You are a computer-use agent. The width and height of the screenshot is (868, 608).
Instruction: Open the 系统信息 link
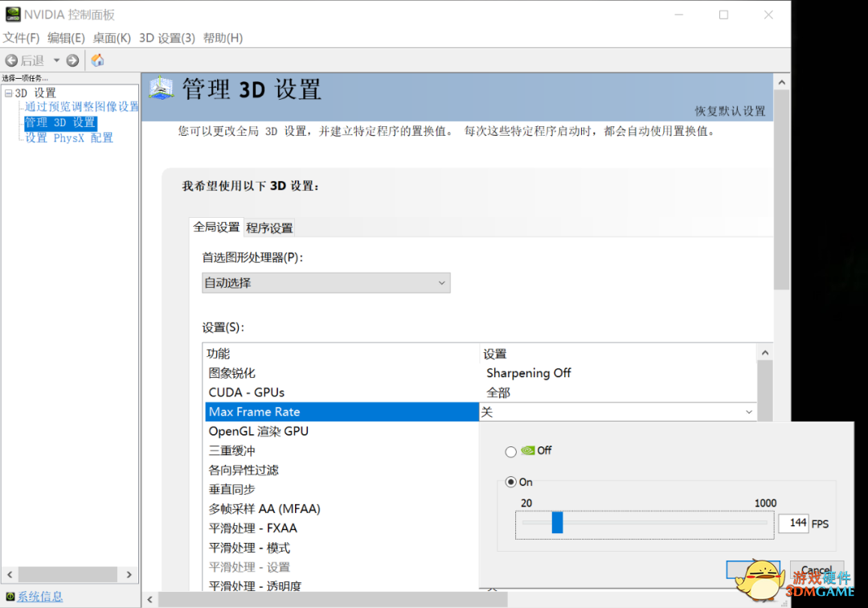(40, 597)
